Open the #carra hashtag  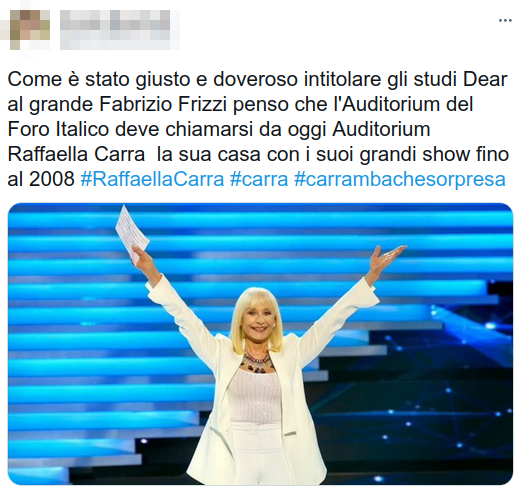click(x=259, y=179)
